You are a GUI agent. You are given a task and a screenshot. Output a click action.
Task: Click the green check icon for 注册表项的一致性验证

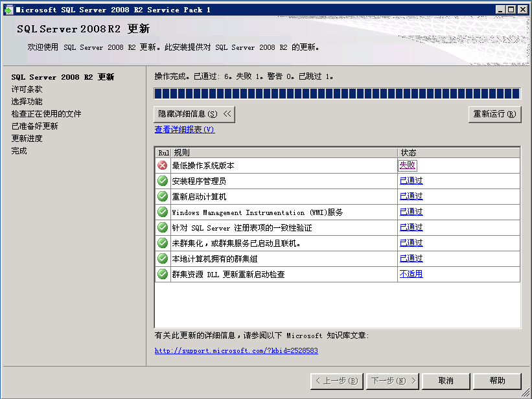(x=163, y=227)
